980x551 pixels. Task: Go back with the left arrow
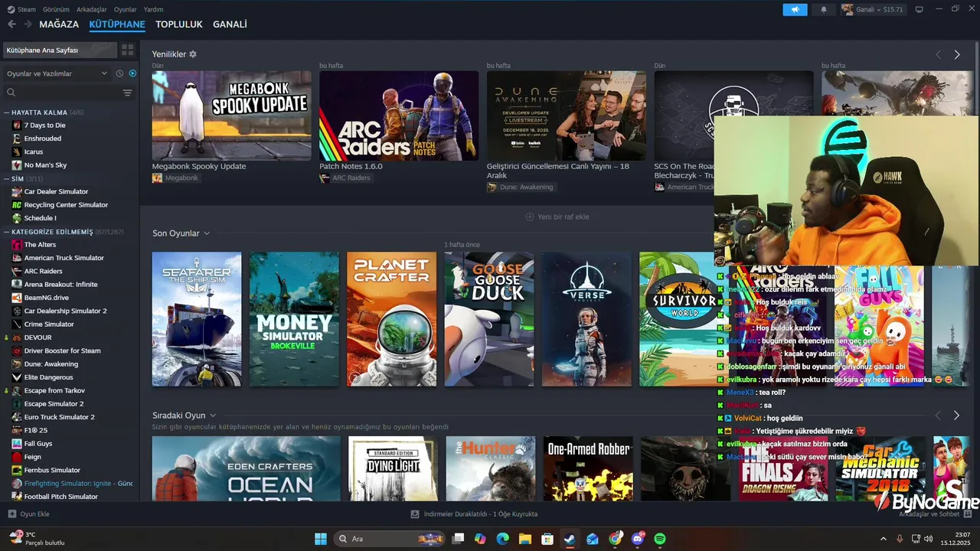point(11,24)
